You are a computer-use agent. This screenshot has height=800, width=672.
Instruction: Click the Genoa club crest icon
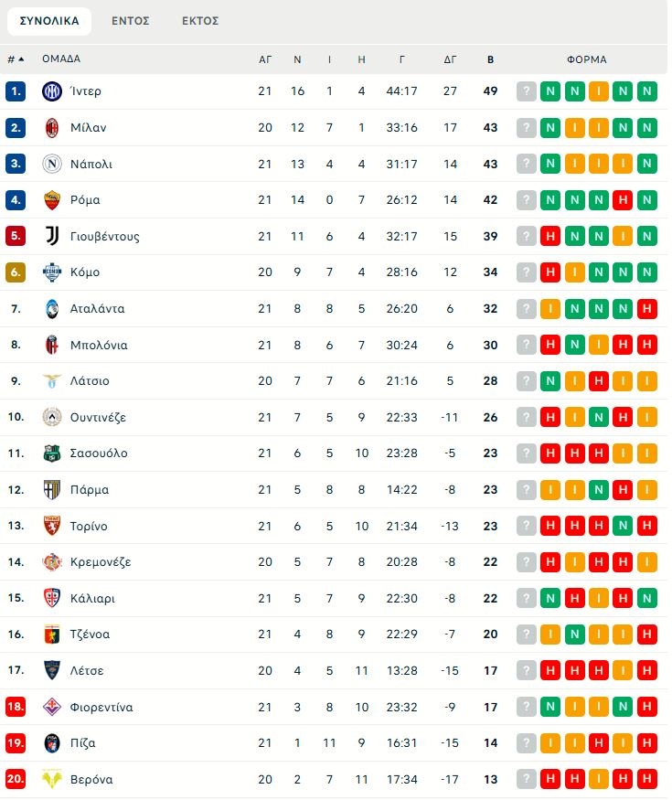pos(52,634)
